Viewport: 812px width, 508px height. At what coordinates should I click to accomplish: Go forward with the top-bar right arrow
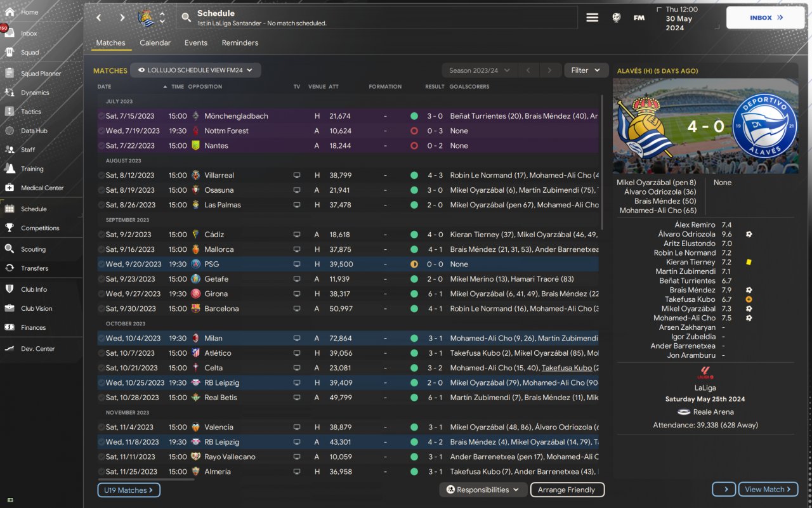(x=122, y=18)
